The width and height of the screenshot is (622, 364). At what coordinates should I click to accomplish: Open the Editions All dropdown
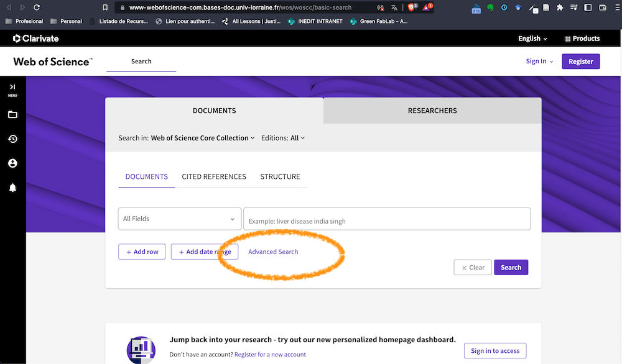pos(297,138)
